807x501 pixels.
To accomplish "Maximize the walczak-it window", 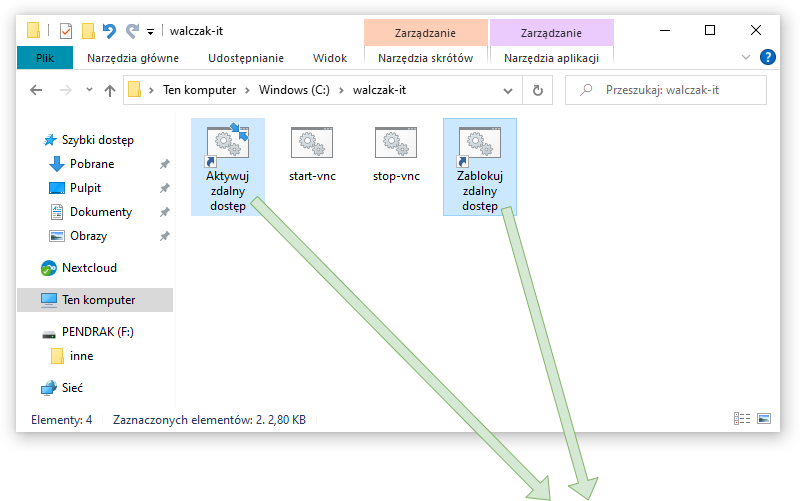I will pos(710,30).
